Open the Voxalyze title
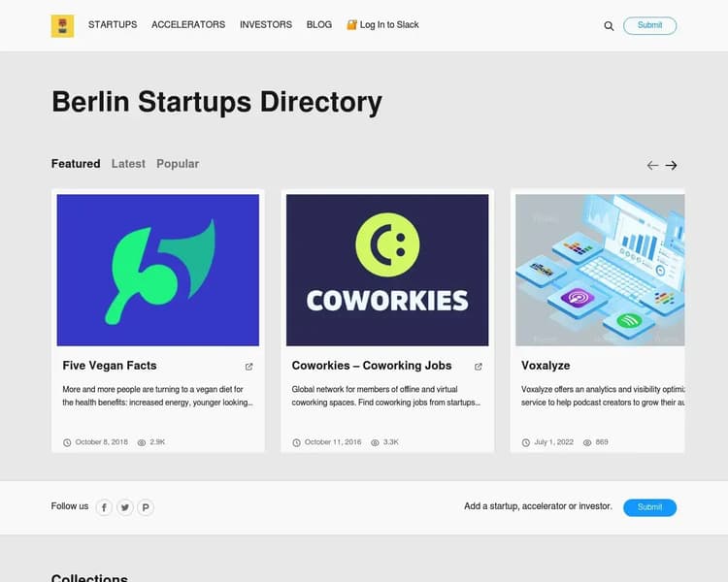 [x=546, y=366]
